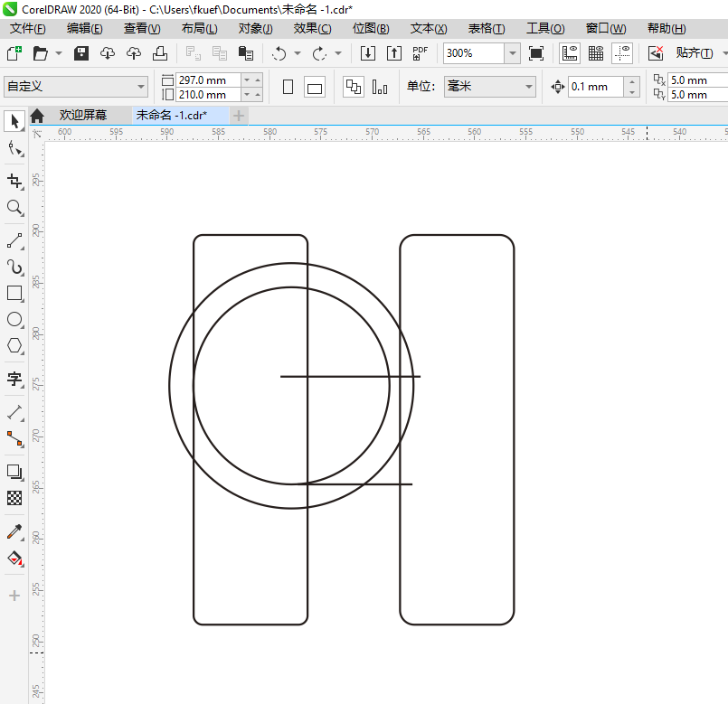Image resolution: width=728 pixels, height=704 pixels.
Task: Open the zoom level 300% dropdown
Action: click(512, 53)
